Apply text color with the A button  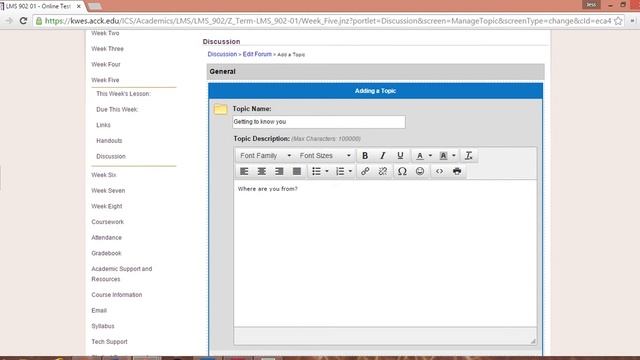tap(420, 156)
